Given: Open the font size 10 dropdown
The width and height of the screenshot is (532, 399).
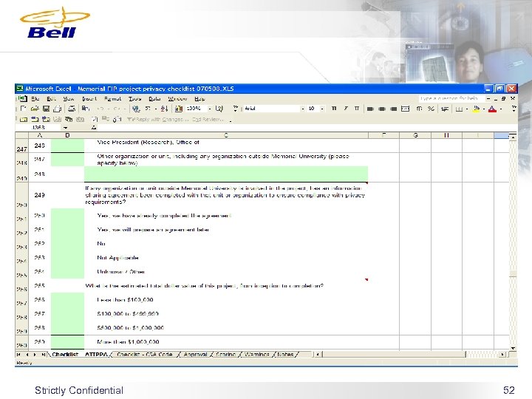Looking at the screenshot, I should pos(322,109).
